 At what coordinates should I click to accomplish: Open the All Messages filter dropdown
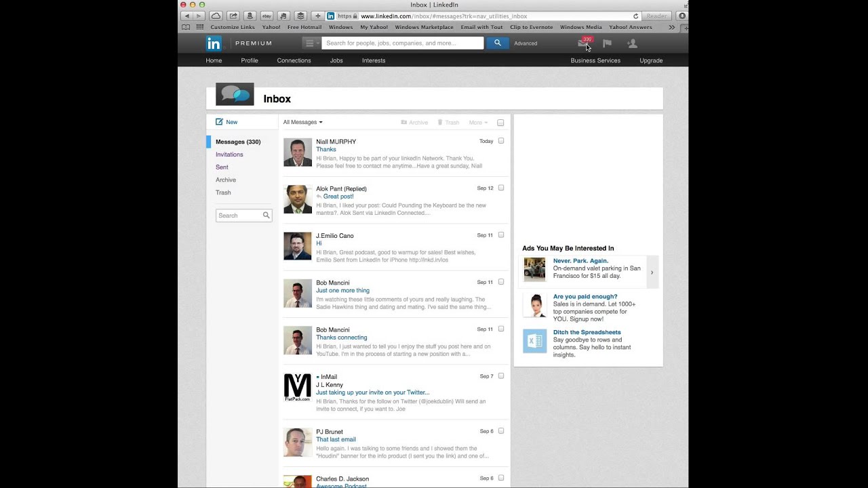coord(302,123)
